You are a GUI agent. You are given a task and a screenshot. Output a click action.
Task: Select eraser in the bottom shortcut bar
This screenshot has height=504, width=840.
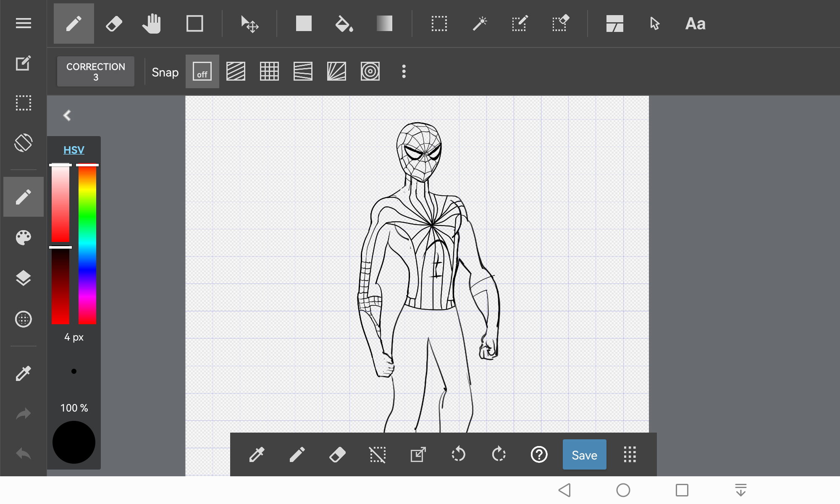click(x=337, y=454)
